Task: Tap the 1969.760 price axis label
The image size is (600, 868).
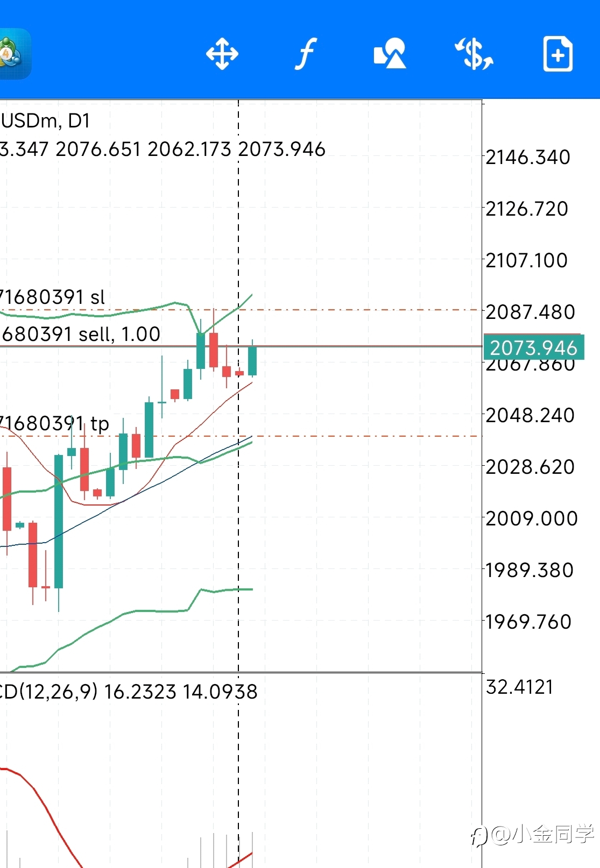Action: [528, 622]
